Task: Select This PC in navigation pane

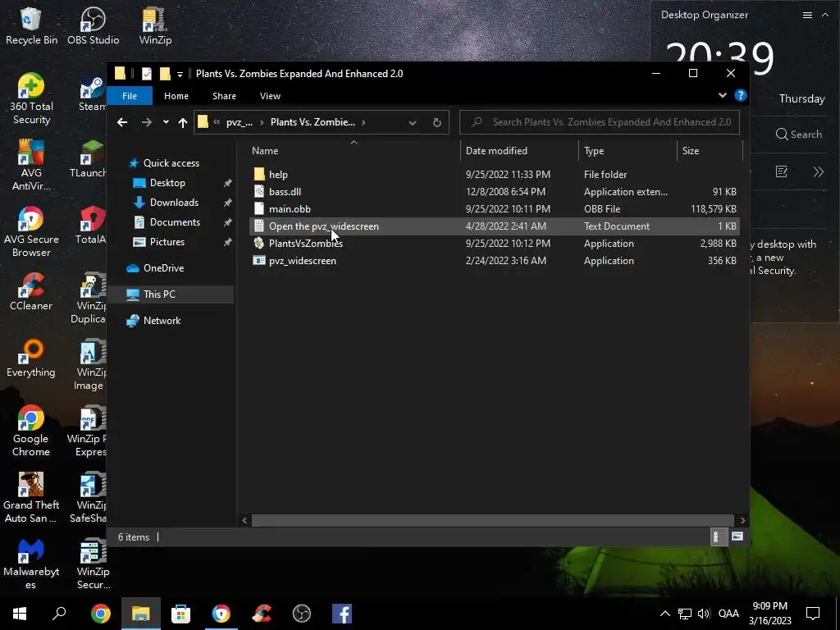Action: (159, 294)
